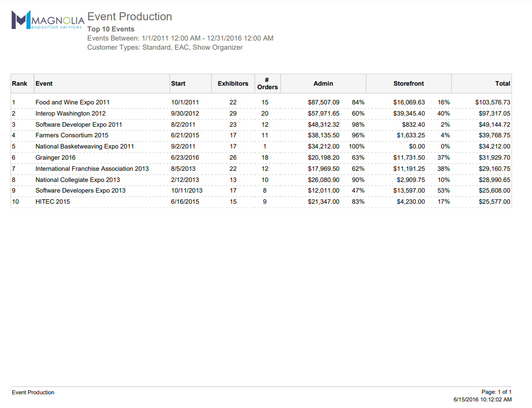
Task: Click the Admin column header
Action: (323, 84)
